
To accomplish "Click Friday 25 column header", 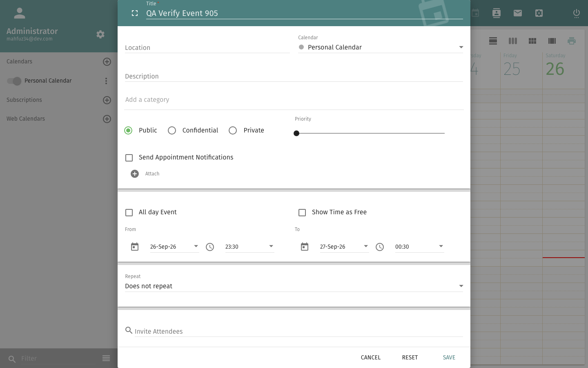I will point(521,65).
